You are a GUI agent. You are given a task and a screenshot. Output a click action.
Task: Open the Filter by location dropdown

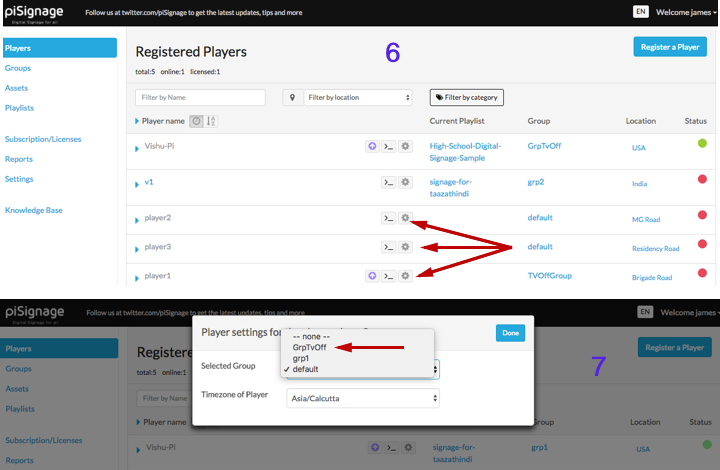pos(358,97)
